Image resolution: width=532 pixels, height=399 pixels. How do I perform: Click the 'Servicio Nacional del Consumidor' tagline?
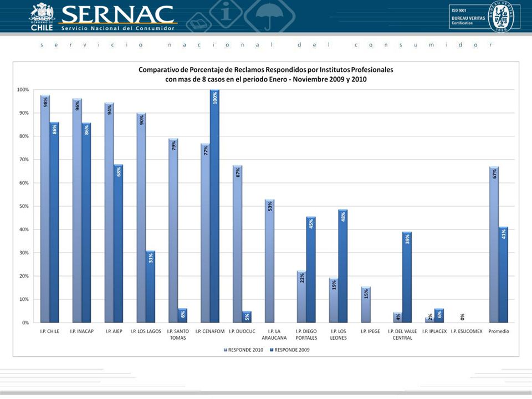[x=117, y=28]
